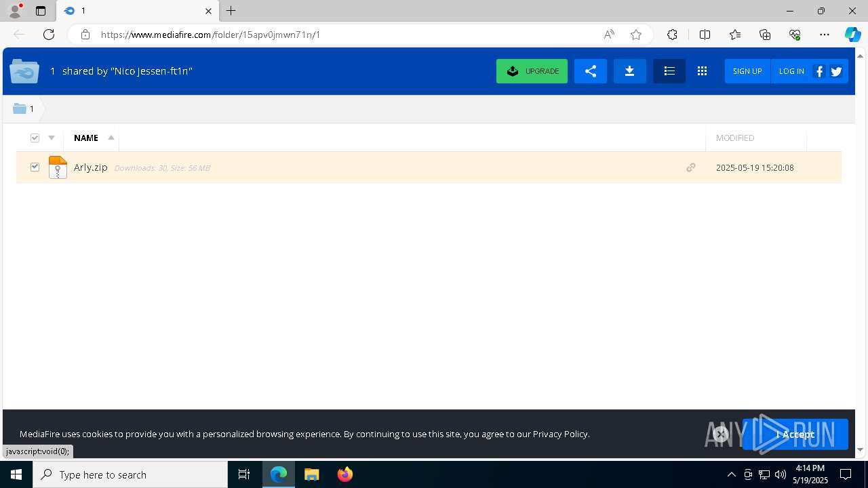The width and height of the screenshot is (868, 488).
Task: Log in with Twitter icon
Action: pyautogui.click(x=836, y=71)
